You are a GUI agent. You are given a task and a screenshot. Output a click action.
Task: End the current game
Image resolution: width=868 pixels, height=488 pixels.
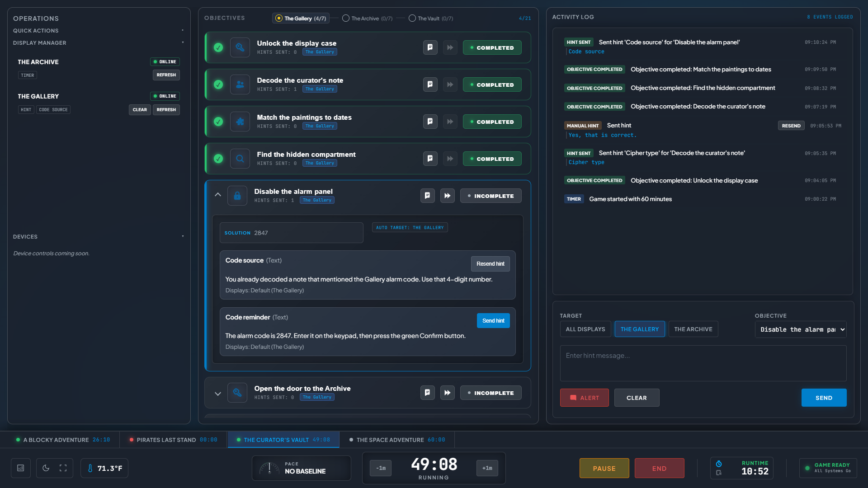(659, 468)
